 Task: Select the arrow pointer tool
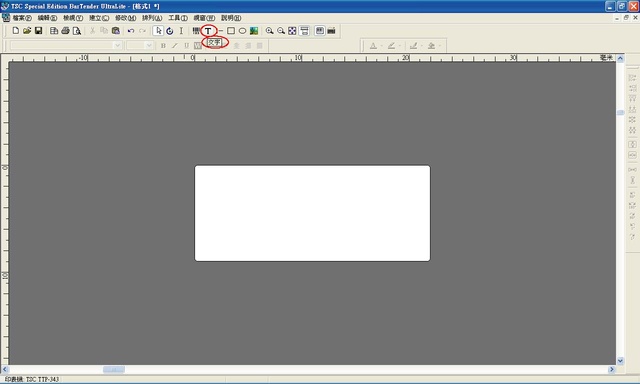[158, 31]
